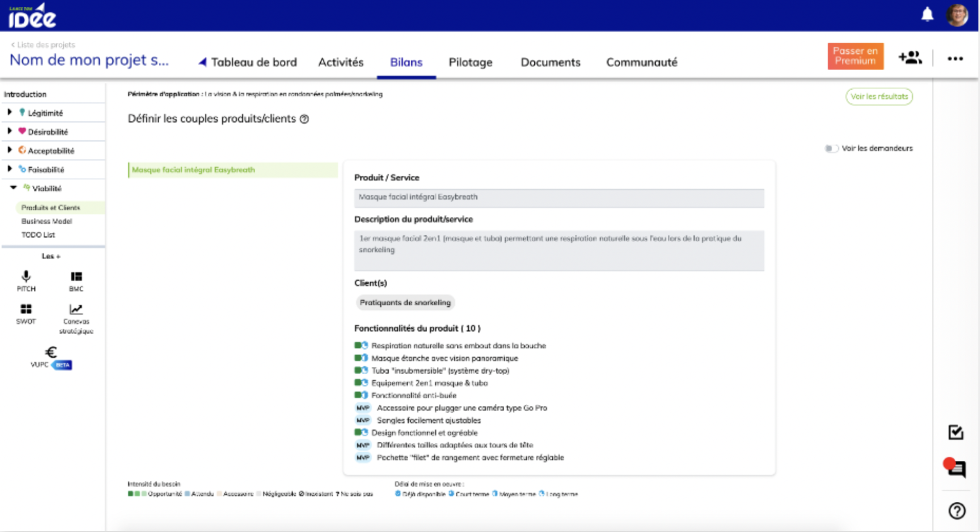This screenshot has width=980, height=532.
Task: Select the Bilans tab
Action: [406, 62]
